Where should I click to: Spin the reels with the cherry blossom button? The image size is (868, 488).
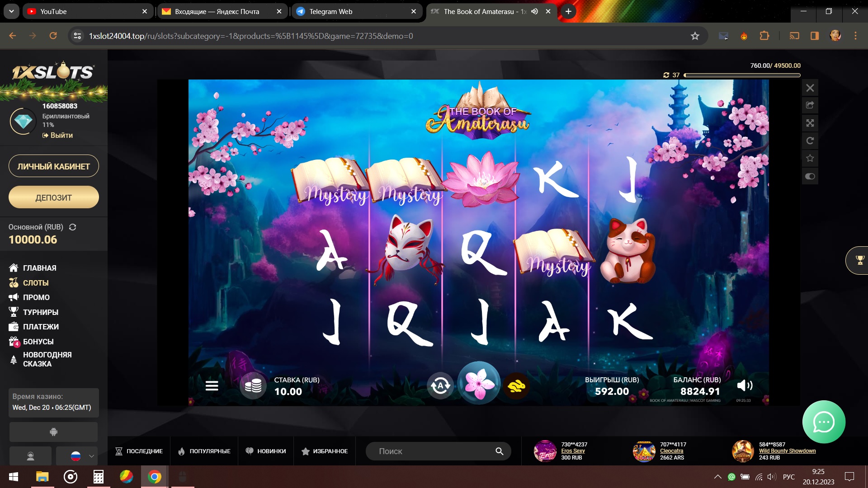click(x=479, y=385)
